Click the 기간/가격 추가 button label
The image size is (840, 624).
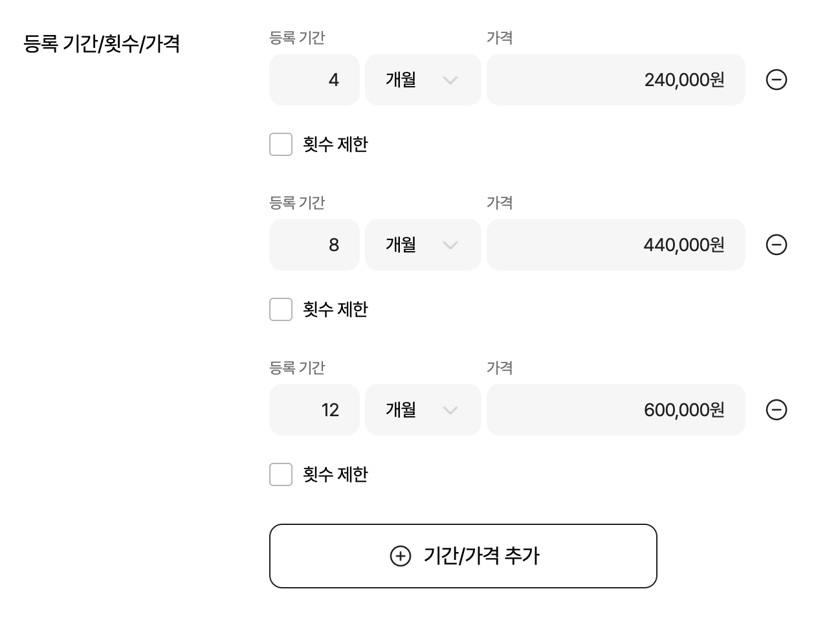(x=481, y=556)
